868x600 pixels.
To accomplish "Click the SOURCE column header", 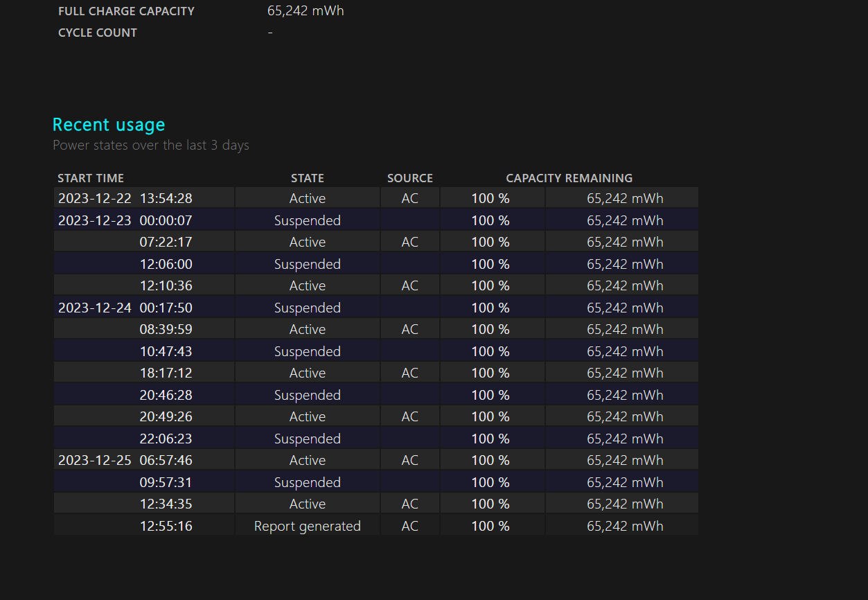I will coord(409,178).
